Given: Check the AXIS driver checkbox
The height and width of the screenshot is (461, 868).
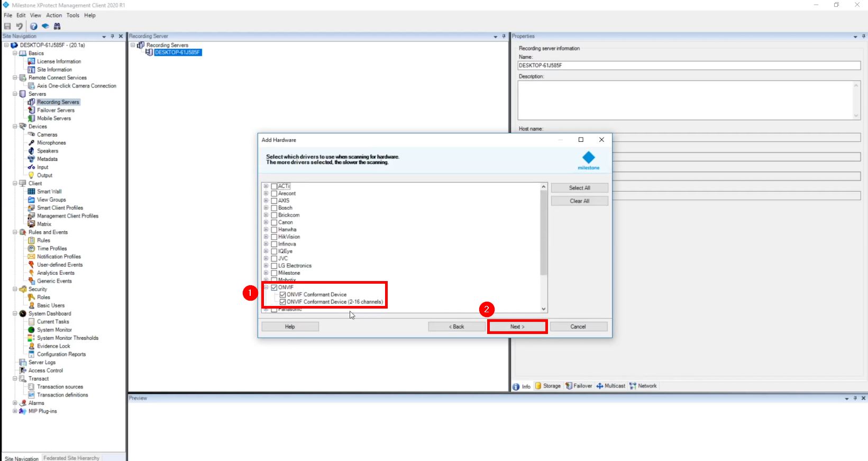Looking at the screenshot, I should (x=274, y=201).
